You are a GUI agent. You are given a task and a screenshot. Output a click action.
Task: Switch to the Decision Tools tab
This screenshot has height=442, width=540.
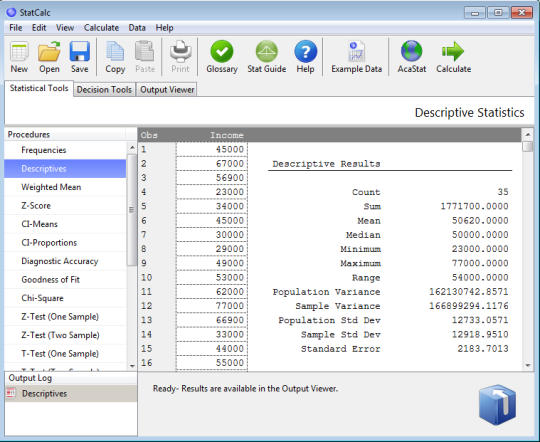(104, 90)
